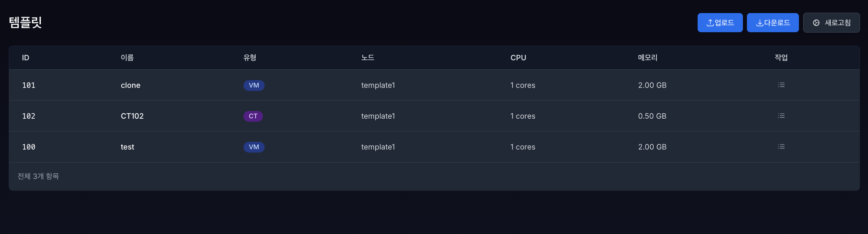Open actions menu for test template
This screenshot has width=868, height=234.
781,147
